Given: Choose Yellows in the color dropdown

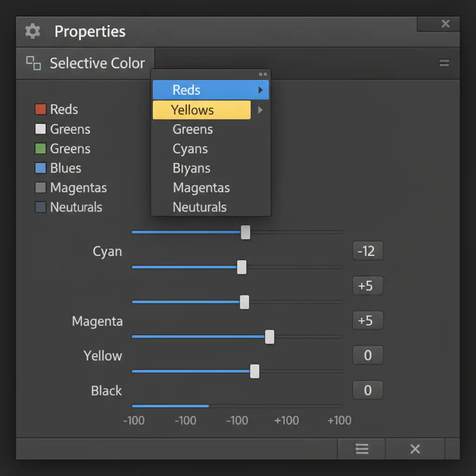Looking at the screenshot, I should point(202,110).
